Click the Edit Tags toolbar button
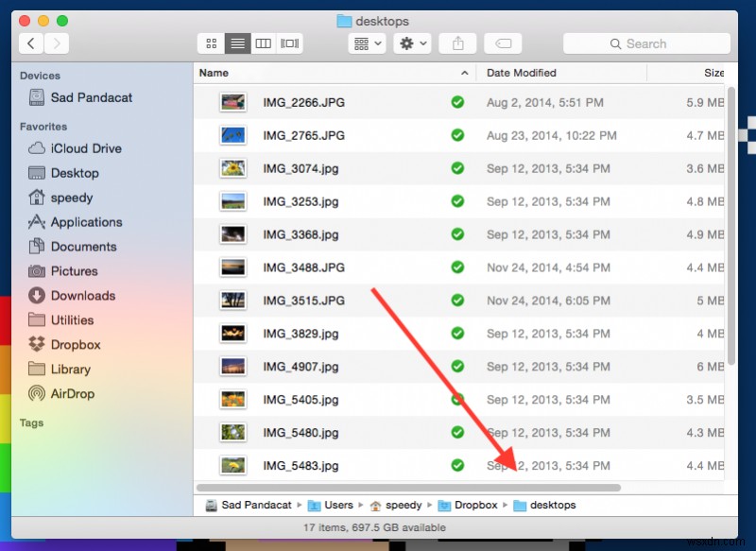Image resolution: width=756 pixels, height=551 pixels. (x=503, y=43)
